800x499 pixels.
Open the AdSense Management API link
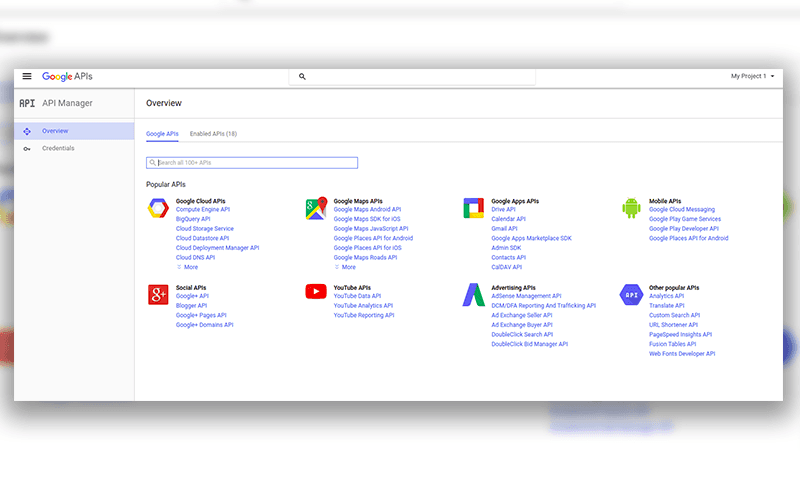[526, 296]
